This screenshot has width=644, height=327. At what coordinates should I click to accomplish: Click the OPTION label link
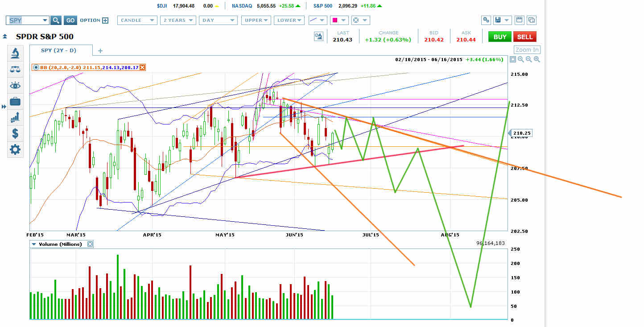click(90, 20)
